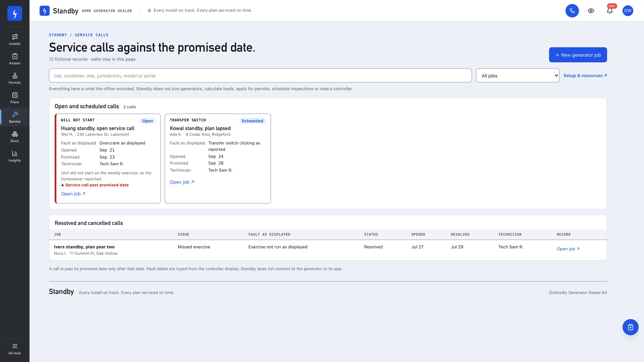This screenshot has height=362, width=644.
Task: Click the Open status badge on Huang card
Action: click(148, 121)
